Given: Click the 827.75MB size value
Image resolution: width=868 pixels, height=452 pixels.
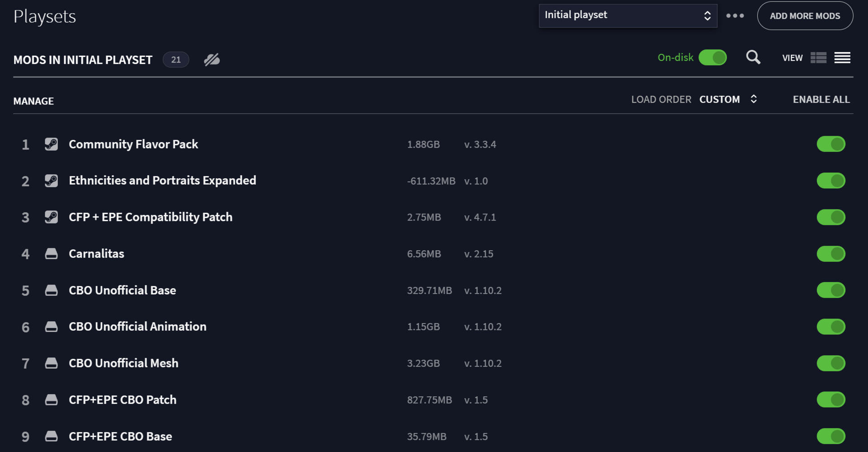Looking at the screenshot, I should (x=429, y=400).
